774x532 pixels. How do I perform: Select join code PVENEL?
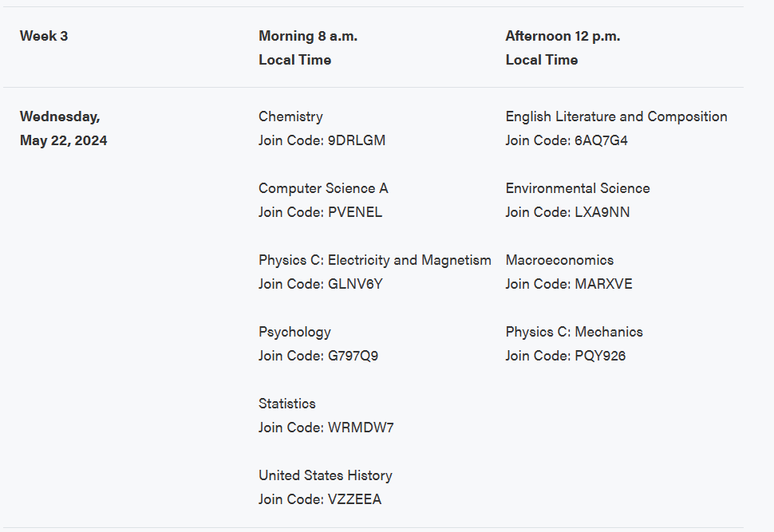tap(355, 212)
